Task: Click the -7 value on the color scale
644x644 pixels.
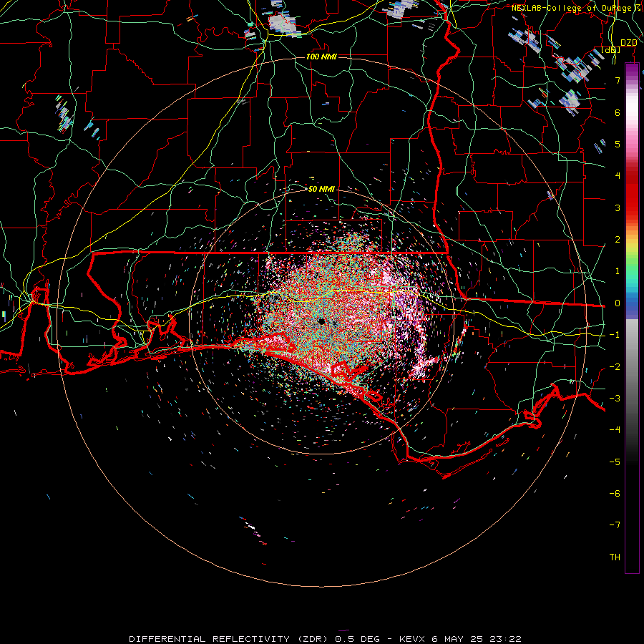Action: tap(615, 525)
